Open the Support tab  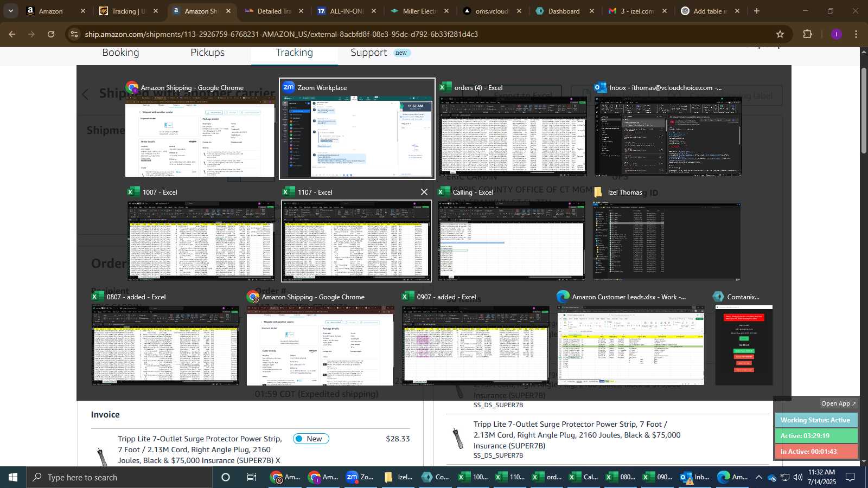[x=368, y=53]
